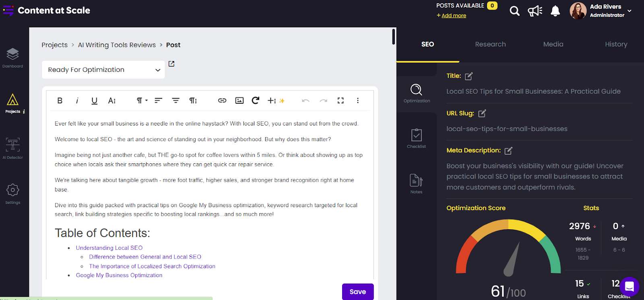Open search in the top bar
This screenshot has width=644, height=300.
(514, 11)
